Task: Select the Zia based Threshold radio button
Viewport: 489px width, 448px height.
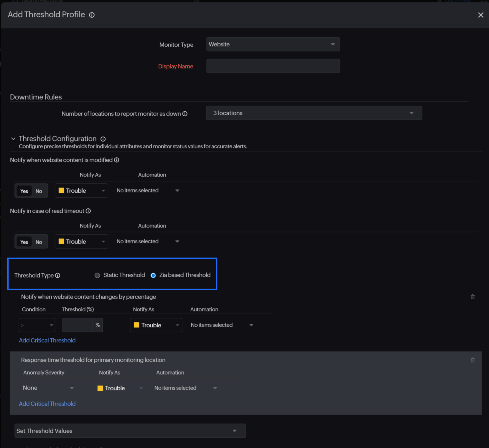Action: (153, 275)
